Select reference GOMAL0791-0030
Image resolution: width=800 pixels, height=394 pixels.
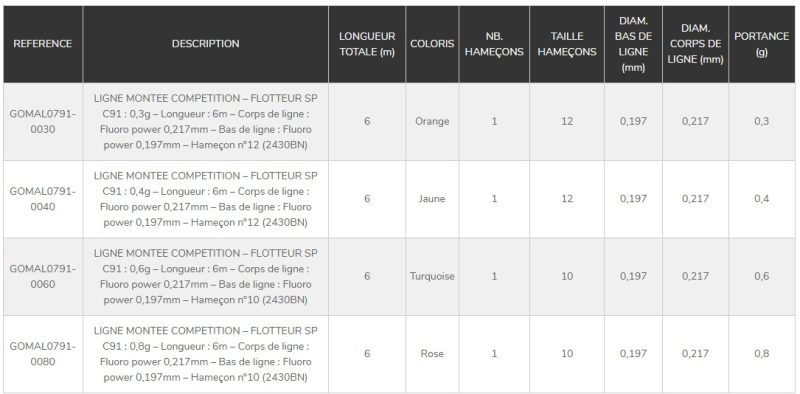pyautogui.click(x=43, y=121)
